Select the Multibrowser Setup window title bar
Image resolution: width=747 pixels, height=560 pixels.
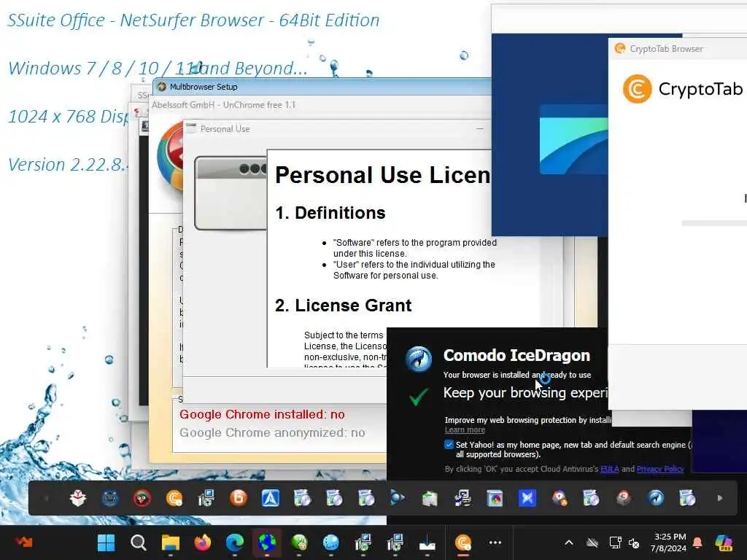(x=322, y=87)
